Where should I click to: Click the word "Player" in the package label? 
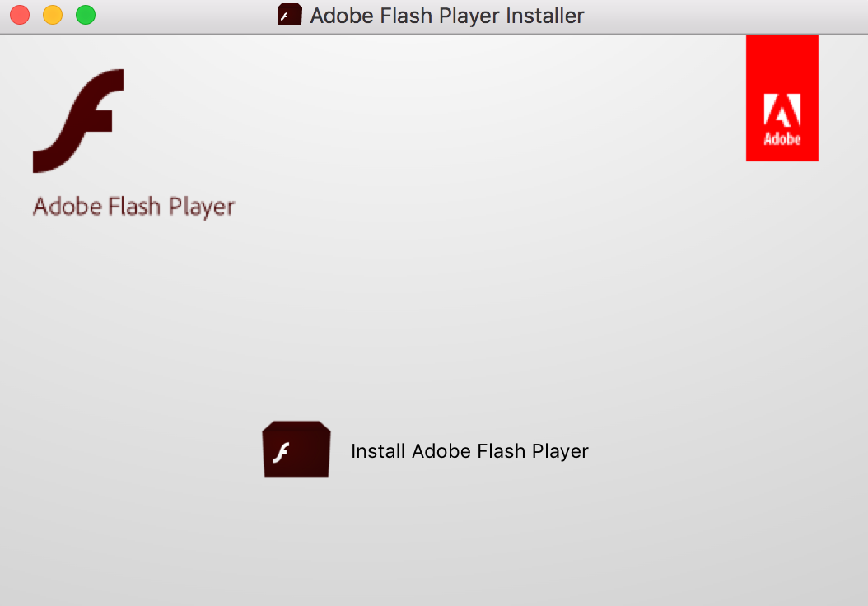[x=560, y=451]
